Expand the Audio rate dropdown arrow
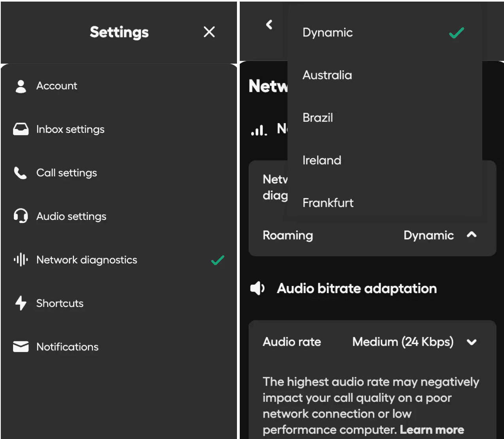This screenshot has height=439, width=504. pos(472,342)
